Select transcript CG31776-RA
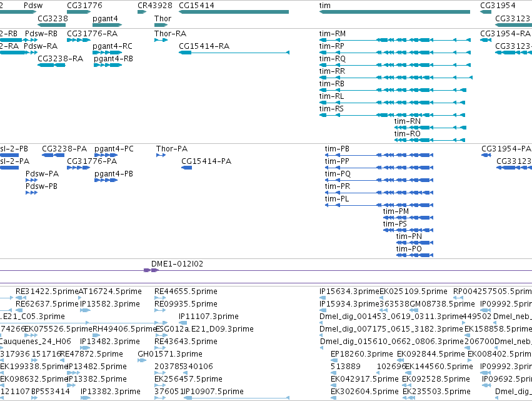532x401 pixels. pyautogui.click(x=93, y=34)
